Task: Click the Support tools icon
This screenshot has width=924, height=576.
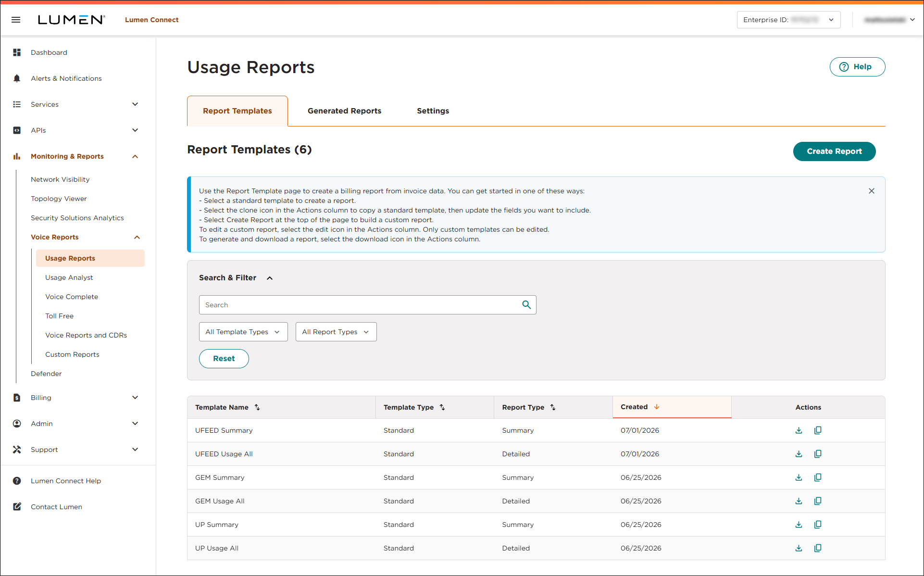Action: pyautogui.click(x=17, y=450)
